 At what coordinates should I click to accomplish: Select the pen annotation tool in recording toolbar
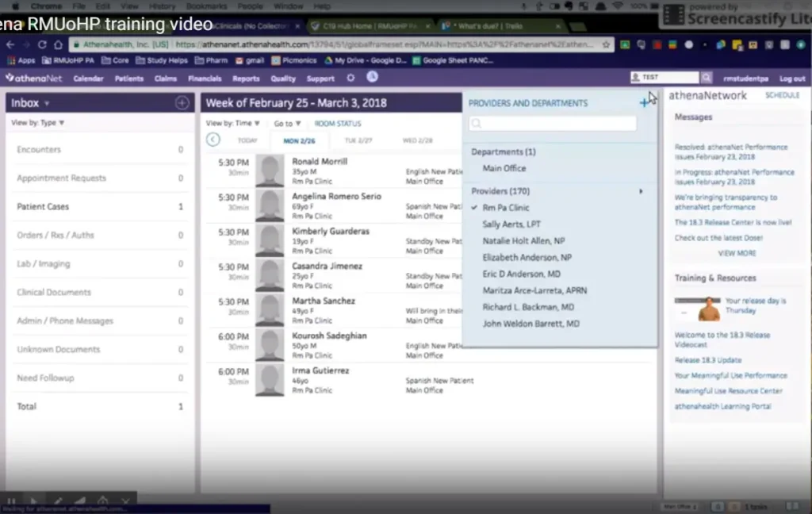pyautogui.click(x=58, y=501)
